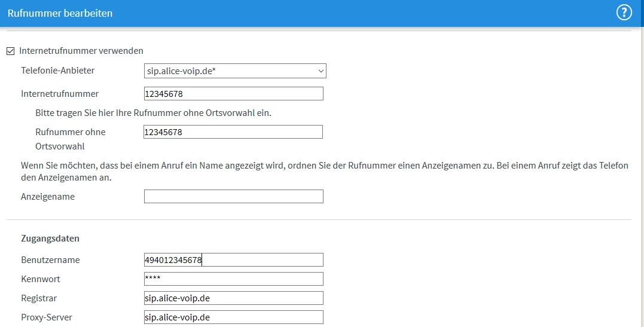Click the Benutzername input field
Viewport: 644px width, 327px height.
234,260
